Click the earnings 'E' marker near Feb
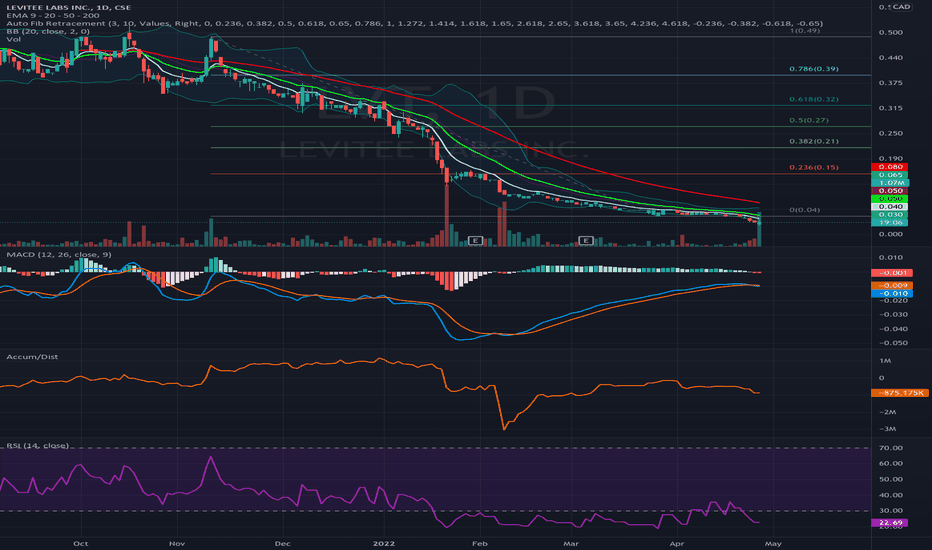 (x=475, y=240)
